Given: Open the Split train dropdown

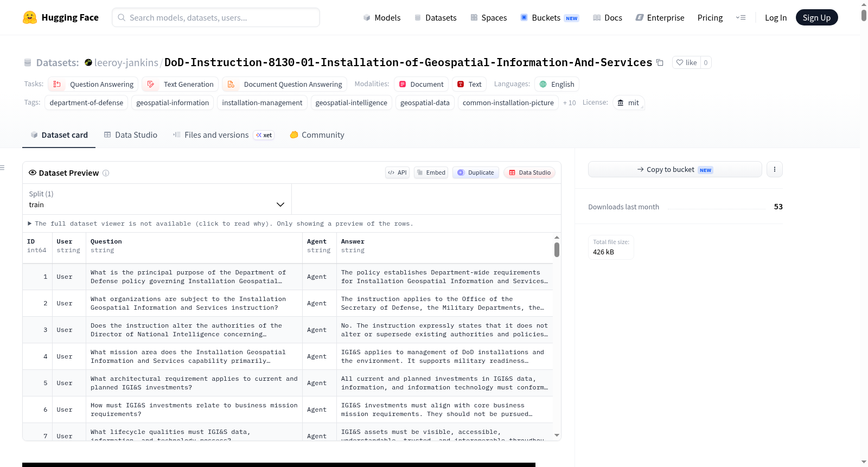Looking at the screenshot, I should (x=157, y=199).
